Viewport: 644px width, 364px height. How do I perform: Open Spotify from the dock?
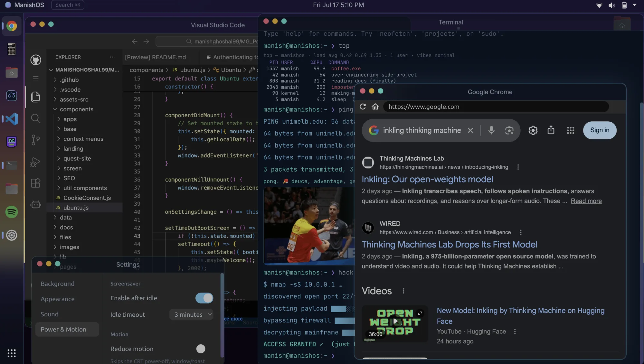[12, 212]
